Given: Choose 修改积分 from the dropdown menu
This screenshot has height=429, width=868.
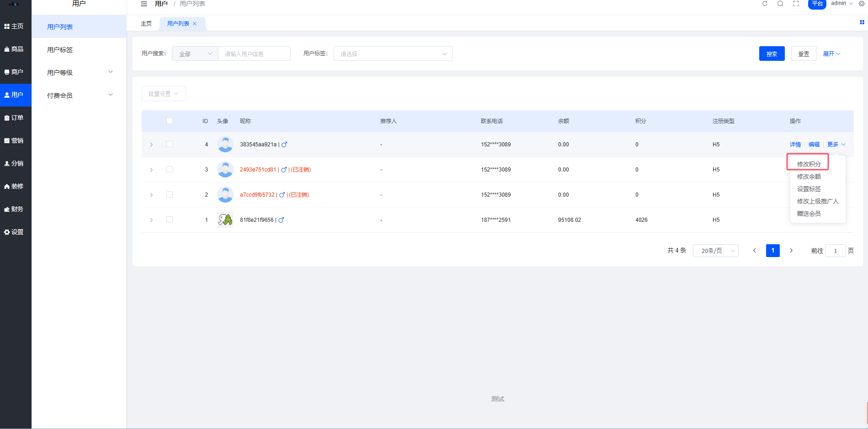Looking at the screenshot, I should pos(809,164).
